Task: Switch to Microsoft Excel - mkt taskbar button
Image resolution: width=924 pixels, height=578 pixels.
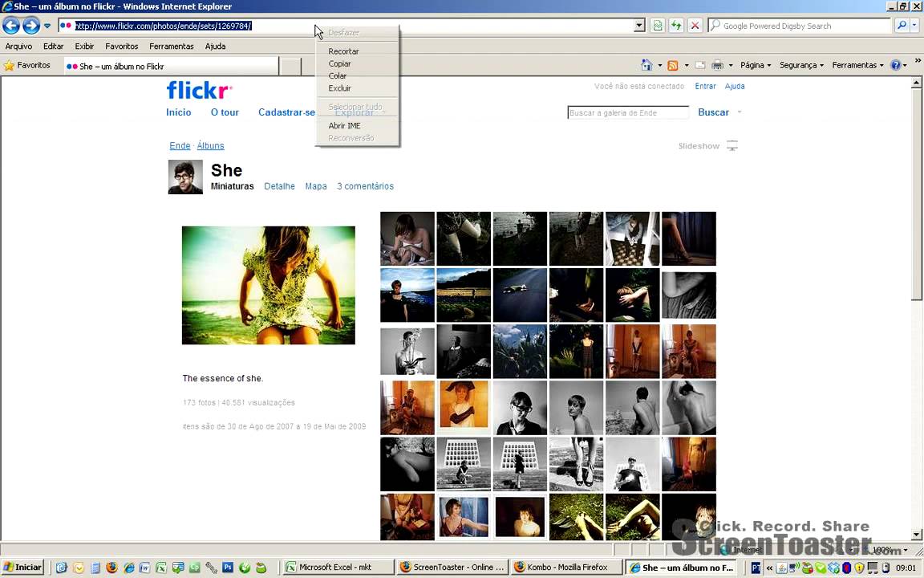Action: (x=338, y=568)
